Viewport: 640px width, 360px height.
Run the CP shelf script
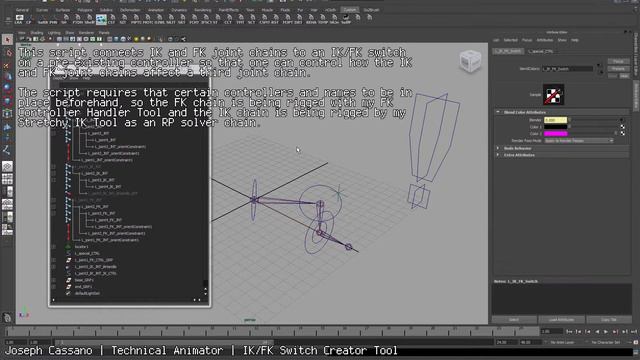pyautogui.click(x=29, y=19)
